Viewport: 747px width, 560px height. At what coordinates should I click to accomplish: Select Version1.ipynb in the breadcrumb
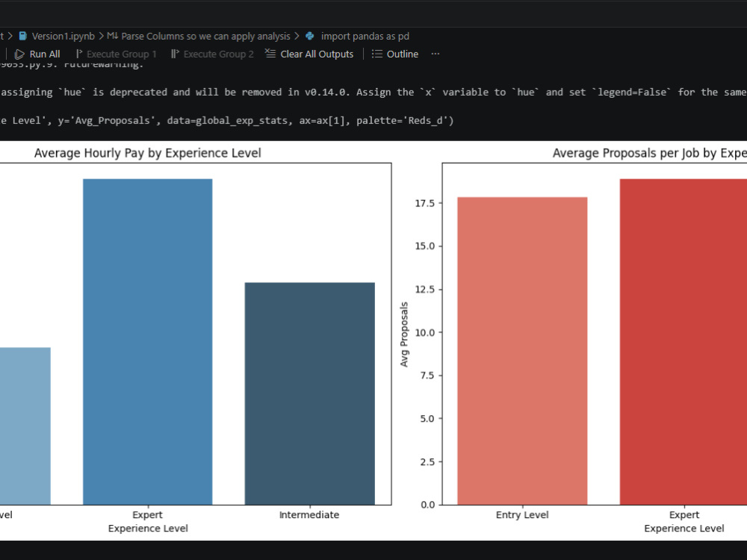point(63,36)
